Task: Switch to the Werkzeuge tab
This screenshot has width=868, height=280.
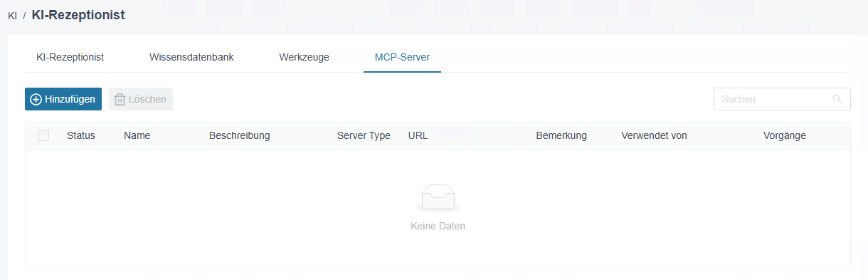Action: click(304, 57)
